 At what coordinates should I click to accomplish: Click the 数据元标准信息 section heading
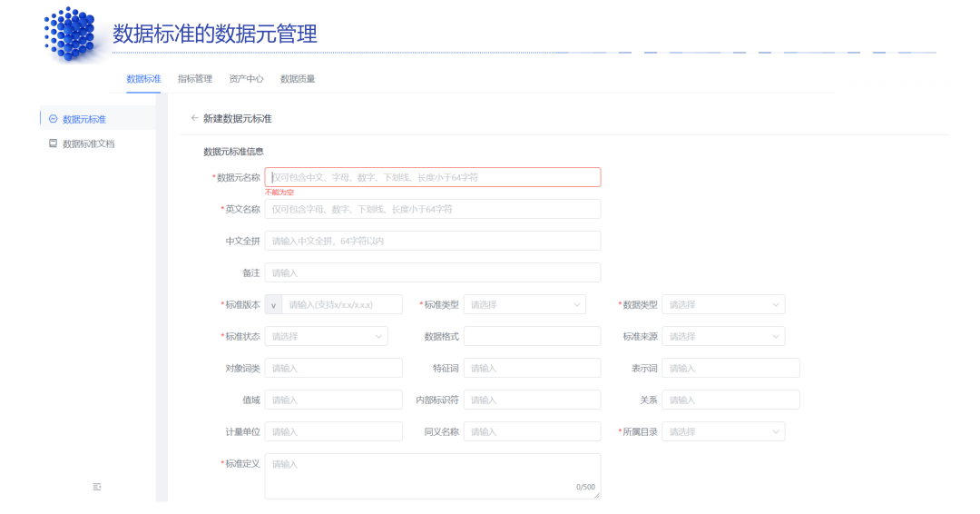[x=233, y=152]
